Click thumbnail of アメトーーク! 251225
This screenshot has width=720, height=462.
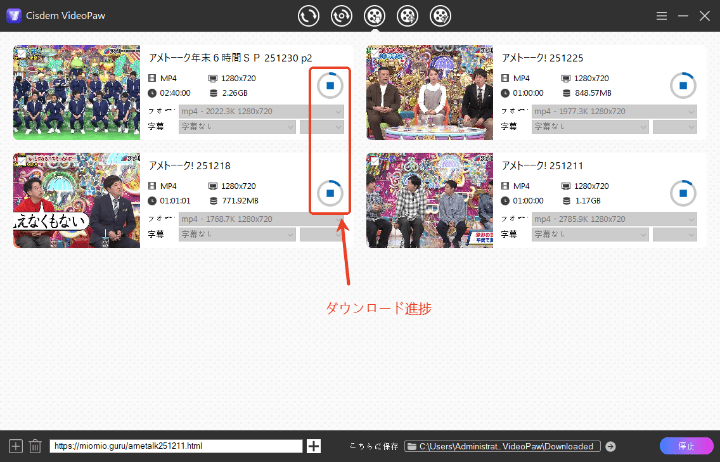pyautogui.click(x=429, y=92)
